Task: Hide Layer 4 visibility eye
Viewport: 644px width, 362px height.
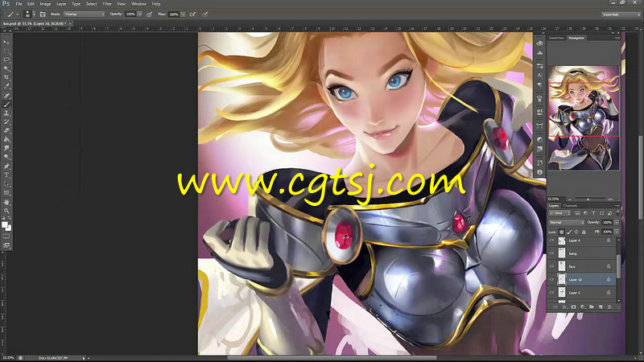Action: (551, 241)
